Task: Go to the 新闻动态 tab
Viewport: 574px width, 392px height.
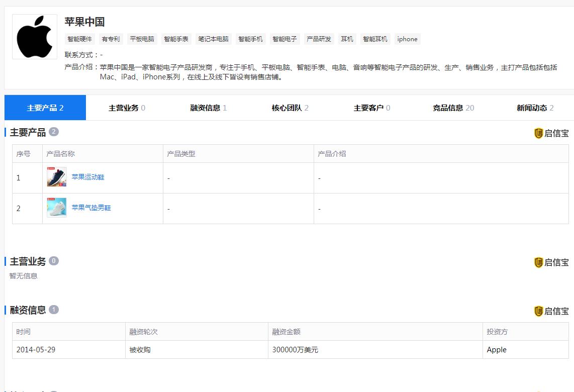Action: [535, 108]
